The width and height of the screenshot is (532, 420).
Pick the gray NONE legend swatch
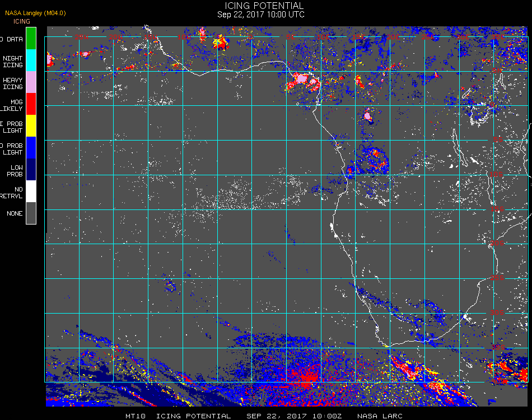(x=31, y=213)
